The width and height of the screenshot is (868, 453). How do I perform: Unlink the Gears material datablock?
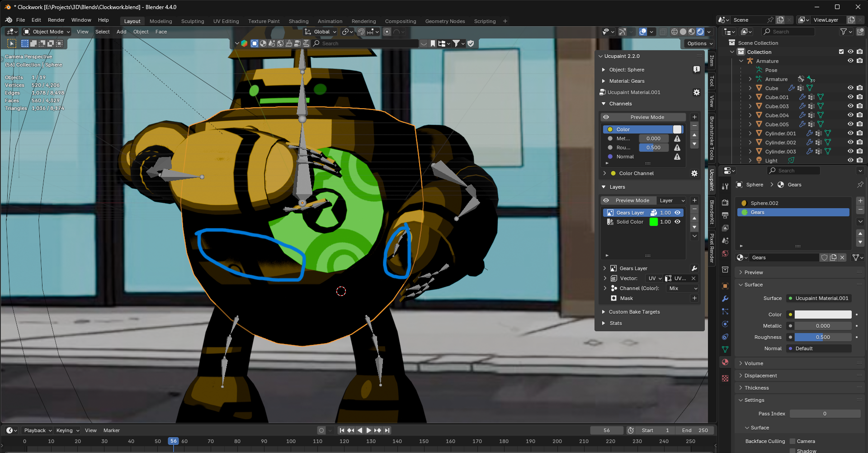pos(842,257)
